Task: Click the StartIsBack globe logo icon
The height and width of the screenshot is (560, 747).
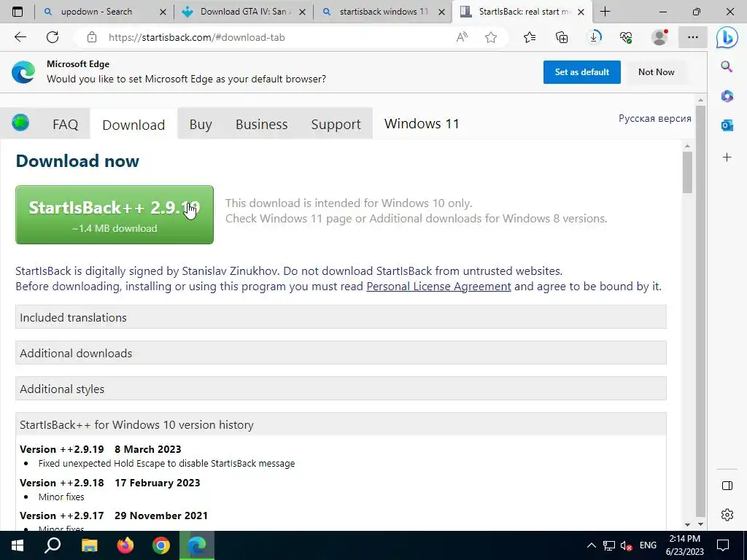Action: [x=20, y=122]
